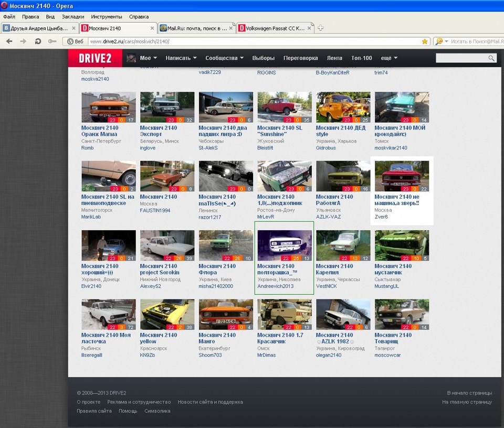The height and width of the screenshot is (428, 504).
Task: Click Переговорка in navigation
Action: point(300,58)
